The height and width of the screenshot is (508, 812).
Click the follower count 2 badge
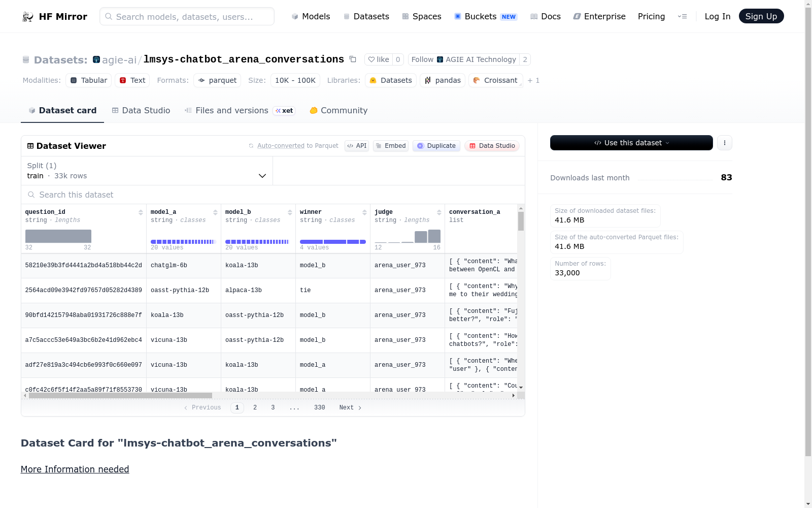[525, 59]
